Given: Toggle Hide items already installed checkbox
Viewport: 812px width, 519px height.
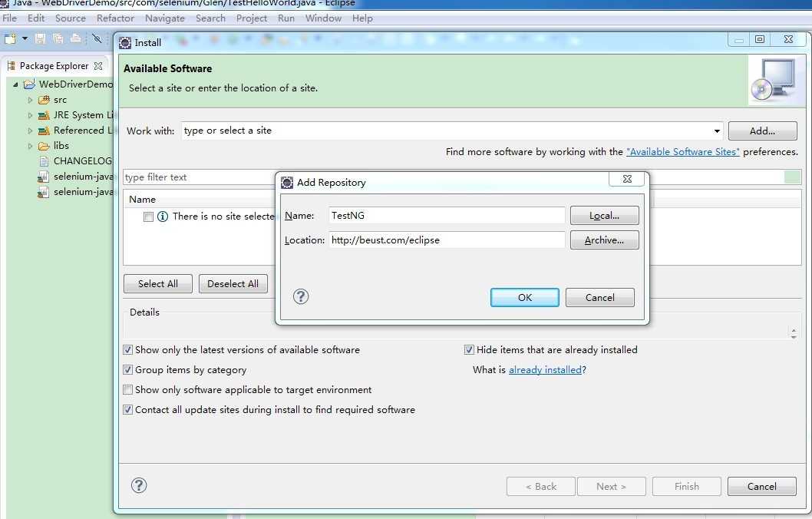Looking at the screenshot, I should 469,349.
